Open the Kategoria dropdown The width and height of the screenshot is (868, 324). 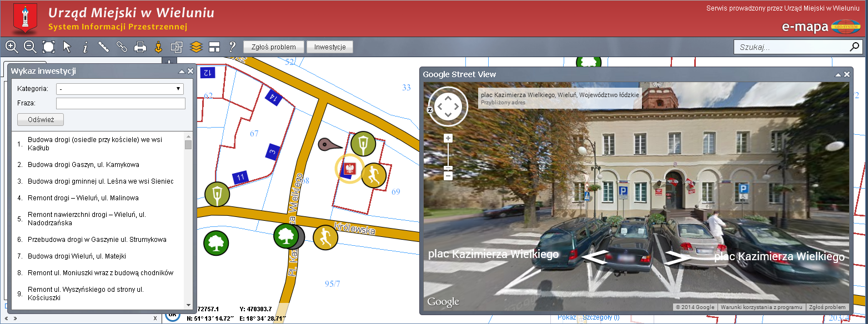(x=121, y=89)
